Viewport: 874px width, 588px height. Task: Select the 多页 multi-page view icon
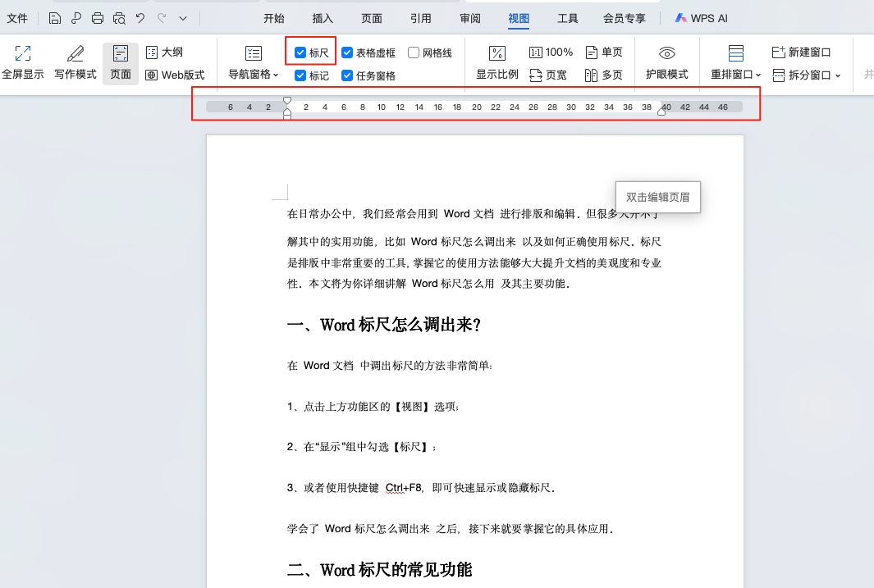(605, 74)
